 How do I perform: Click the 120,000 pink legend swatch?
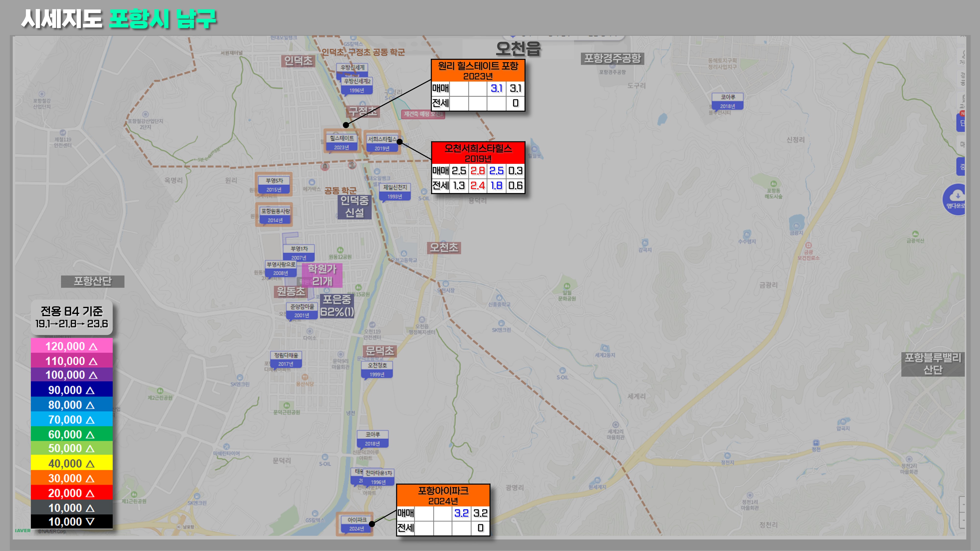pyautogui.click(x=72, y=346)
